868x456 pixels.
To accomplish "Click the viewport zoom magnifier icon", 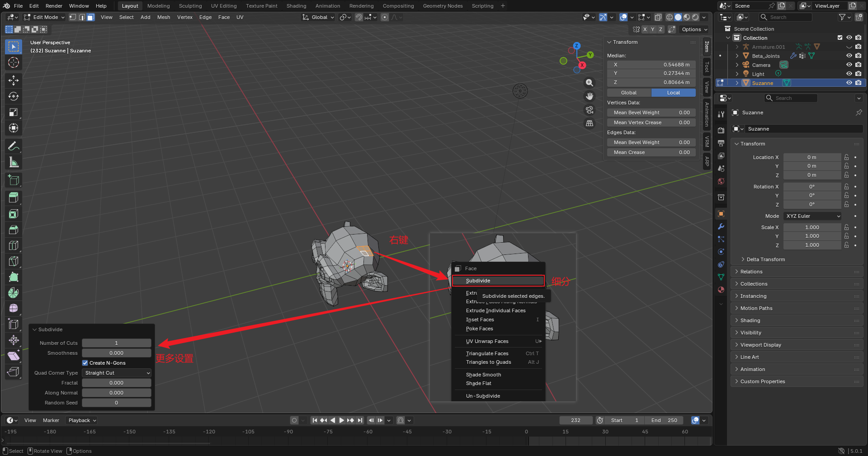I will [590, 83].
